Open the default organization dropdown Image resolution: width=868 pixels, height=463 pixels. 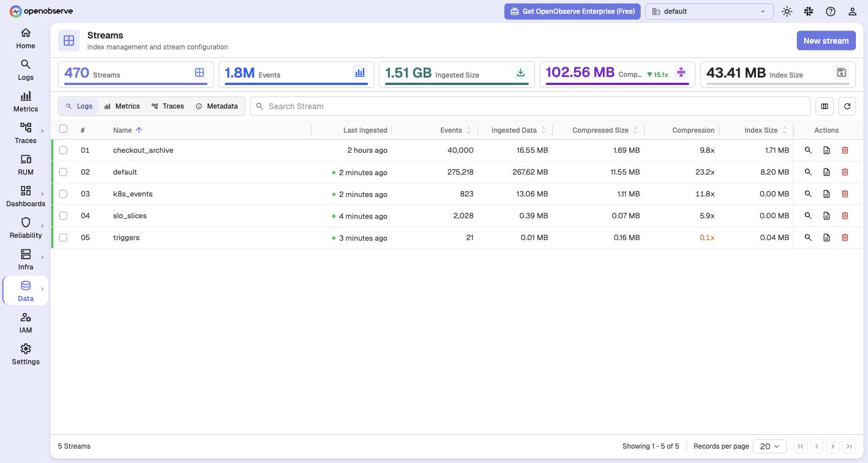click(710, 11)
